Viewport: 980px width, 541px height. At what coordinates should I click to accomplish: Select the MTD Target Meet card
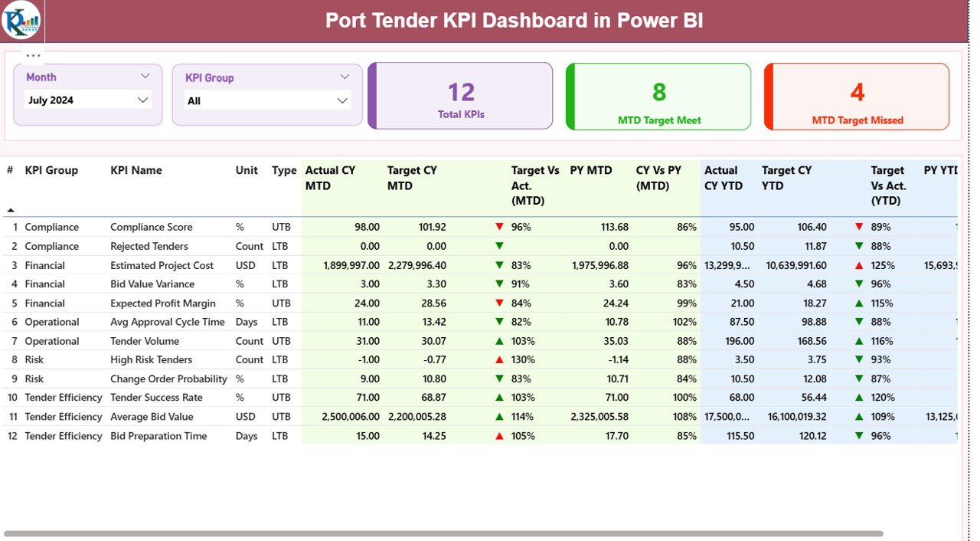659,97
